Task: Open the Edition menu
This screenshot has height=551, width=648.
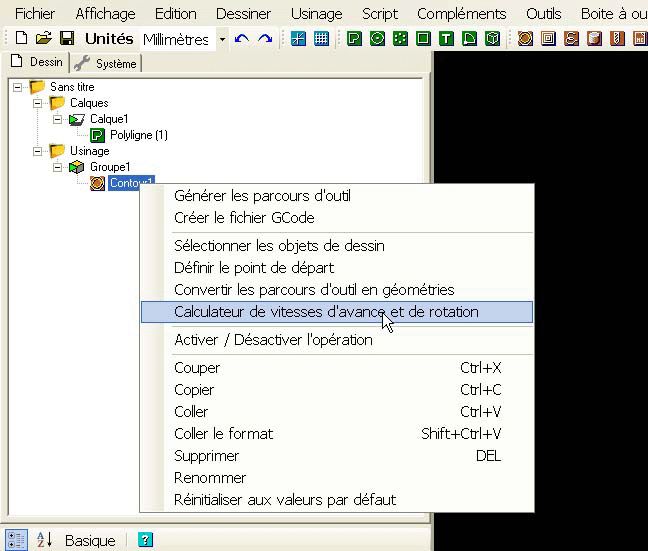Action: [x=176, y=14]
